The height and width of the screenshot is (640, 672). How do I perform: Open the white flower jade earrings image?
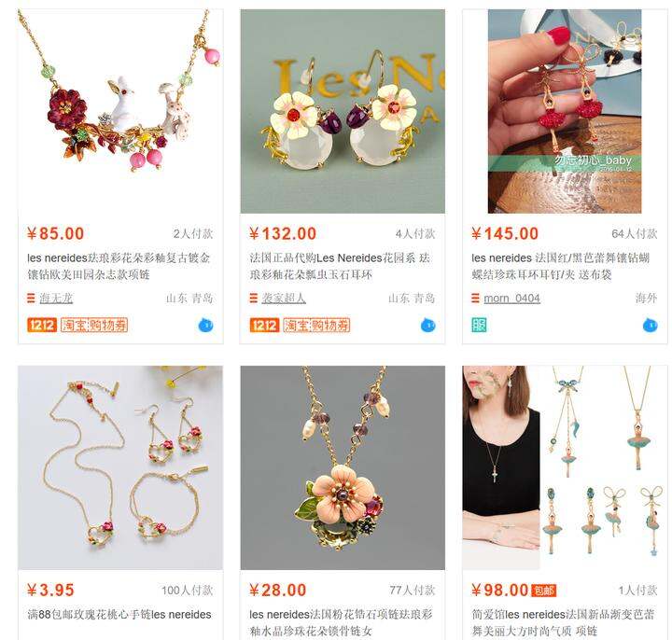pos(343,111)
